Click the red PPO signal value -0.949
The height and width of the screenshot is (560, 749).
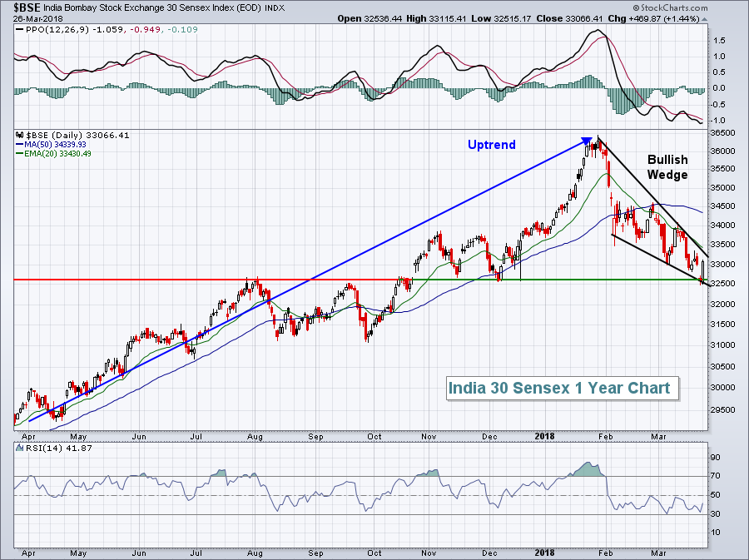pyautogui.click(x=144, y=30)
